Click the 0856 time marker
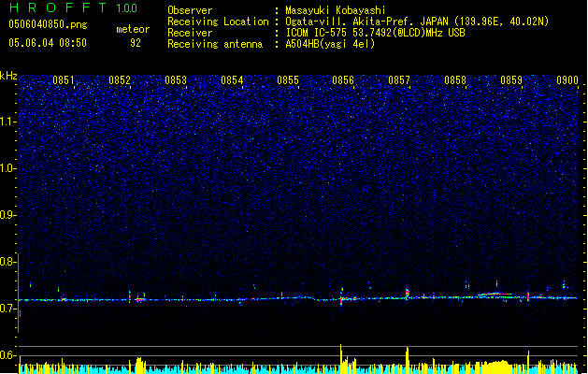Viewport: 588px width, 374px height. coord(343,80)
